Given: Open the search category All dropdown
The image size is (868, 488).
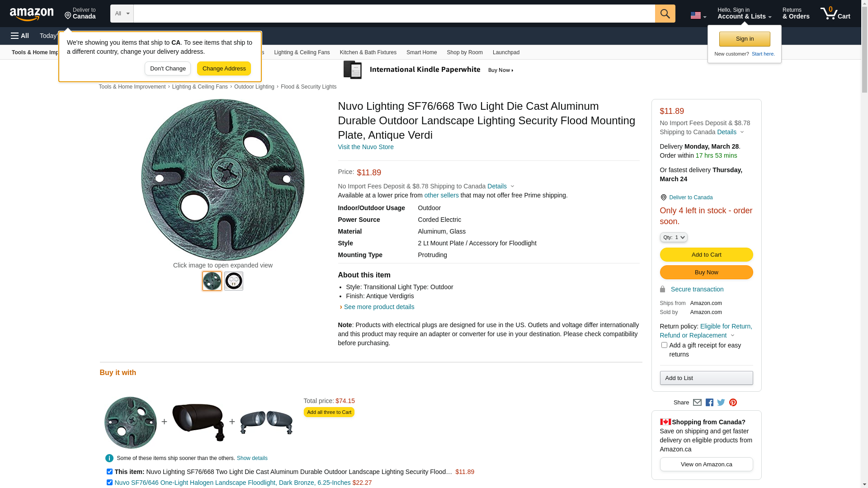Looking at the screenshot, I should [x=122, y=14].
